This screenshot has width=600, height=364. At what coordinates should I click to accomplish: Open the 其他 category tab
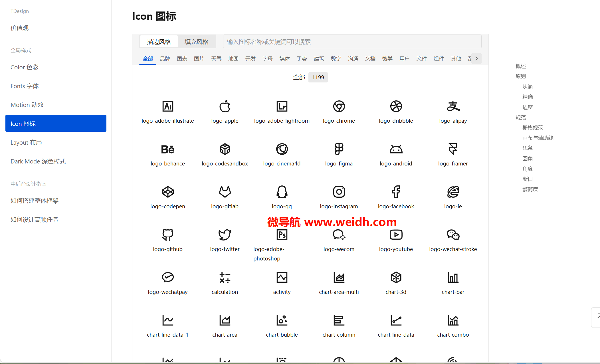coord(456,58)
